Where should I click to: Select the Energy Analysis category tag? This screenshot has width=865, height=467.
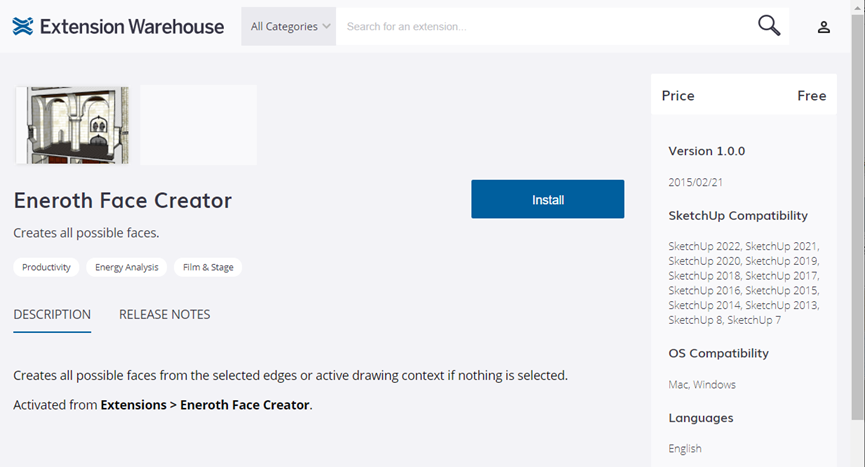click(x=126, y=267)
